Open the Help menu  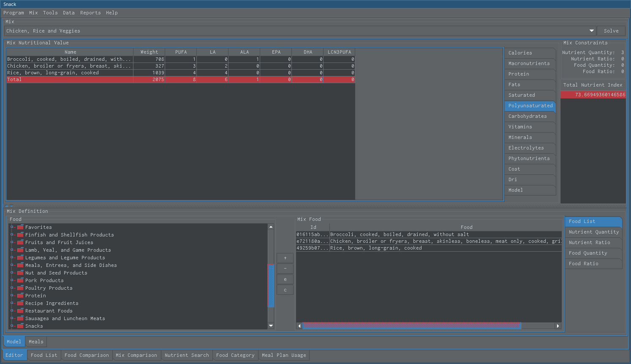112,13
